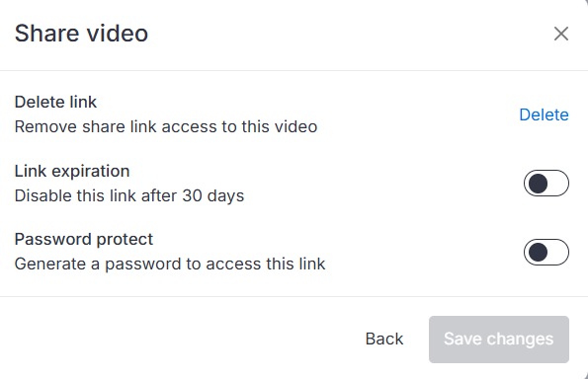Click 'Generate a password to access this link' text
Viewport: 588px width, 379px height.
(x=170, y=265)
